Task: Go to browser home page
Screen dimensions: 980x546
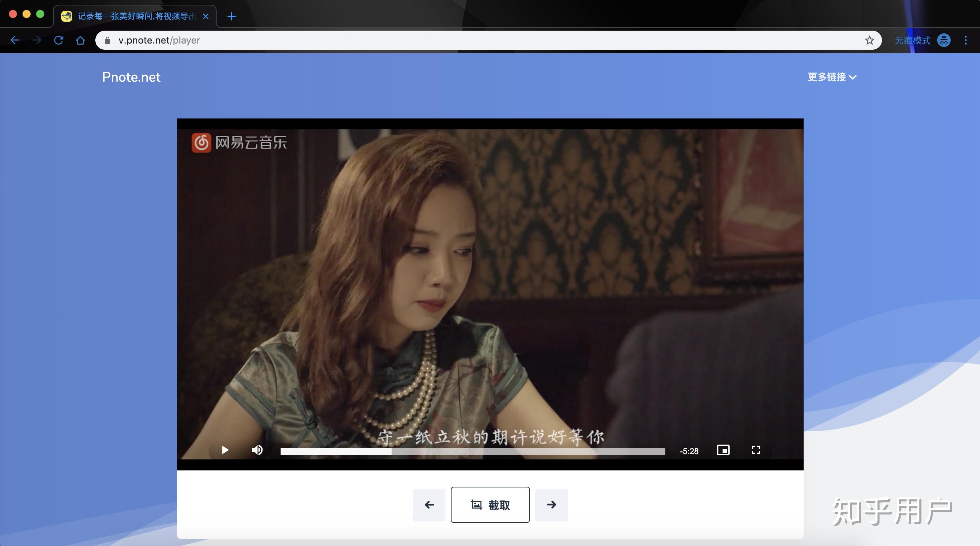Action: (80, 40)
